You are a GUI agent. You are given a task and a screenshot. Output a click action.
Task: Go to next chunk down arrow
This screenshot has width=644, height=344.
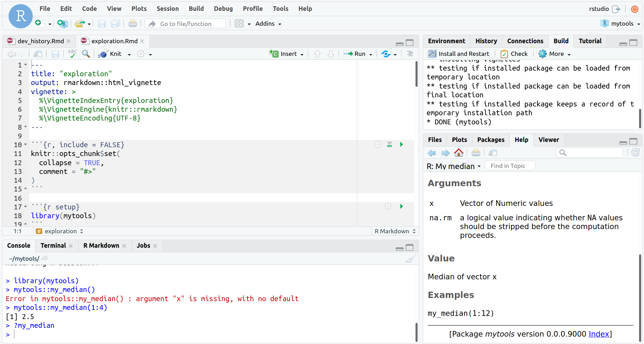point(331,54)
